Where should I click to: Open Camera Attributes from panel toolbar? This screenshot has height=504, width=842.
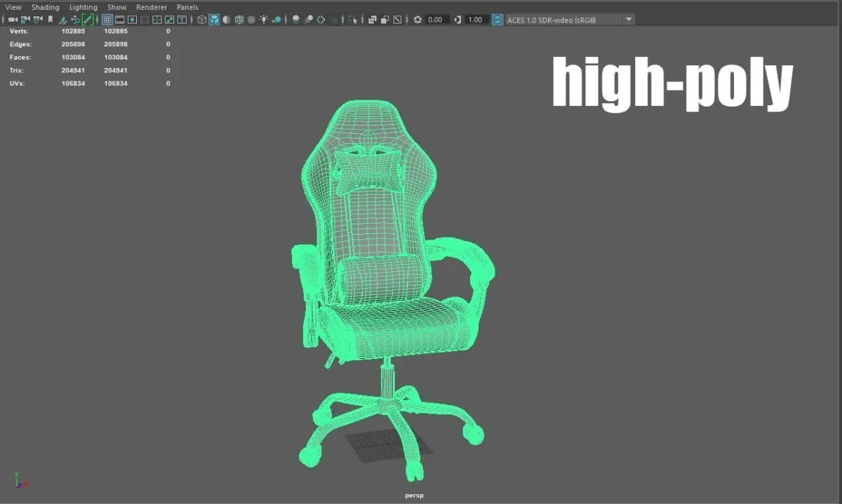point(37,20)
